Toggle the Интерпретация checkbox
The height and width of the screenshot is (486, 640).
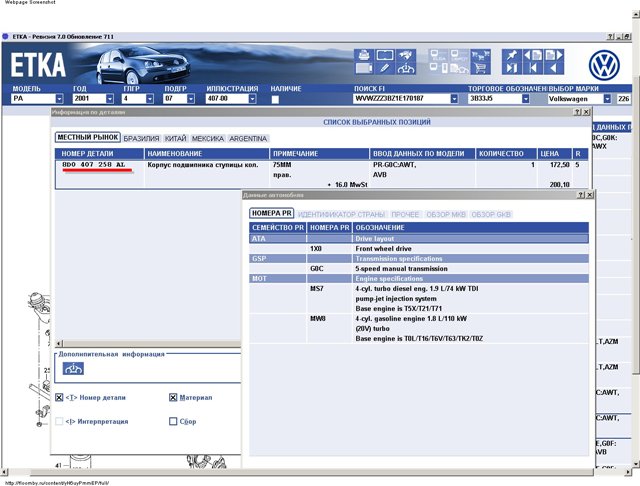59,421
